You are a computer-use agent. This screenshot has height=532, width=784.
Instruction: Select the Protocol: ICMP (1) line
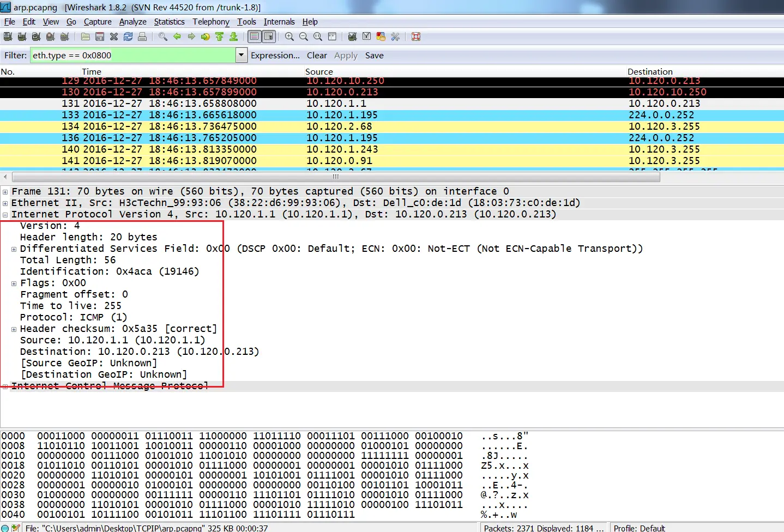[74, 317]
